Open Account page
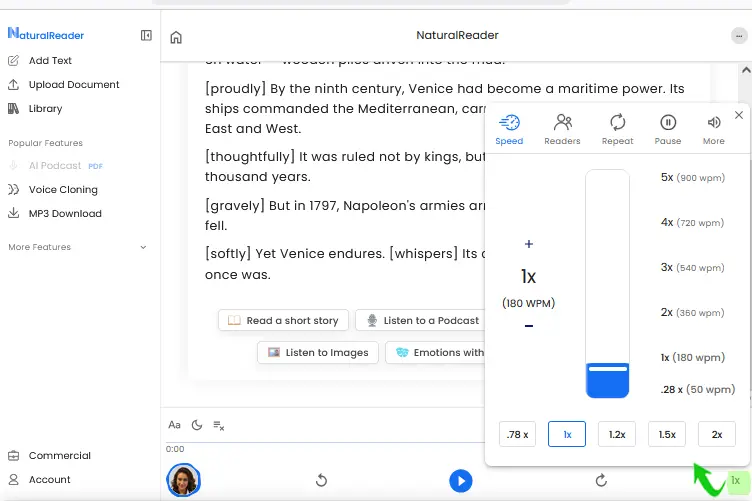Viewport: 752px width, 501px height. point(39,479)
